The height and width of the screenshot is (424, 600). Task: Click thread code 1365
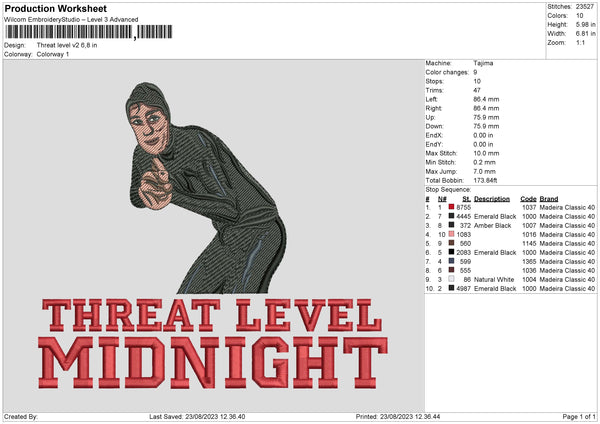(x=529, y=261)
